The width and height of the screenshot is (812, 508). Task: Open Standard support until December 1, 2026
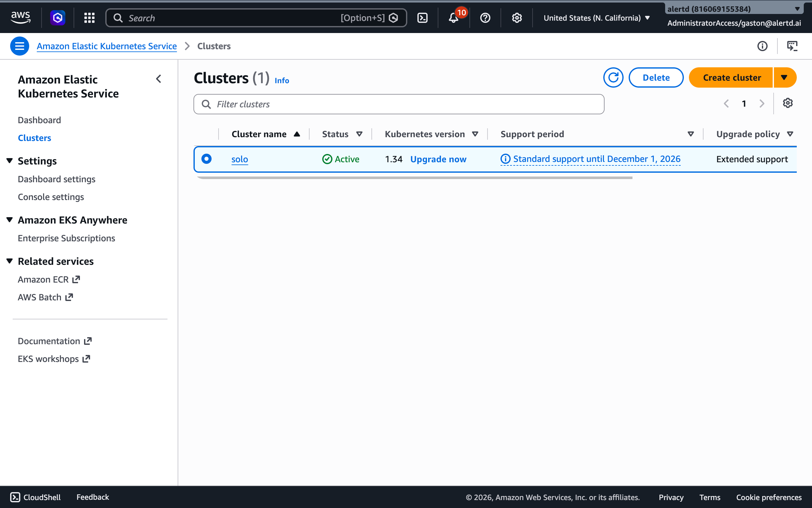coord(597,159)
